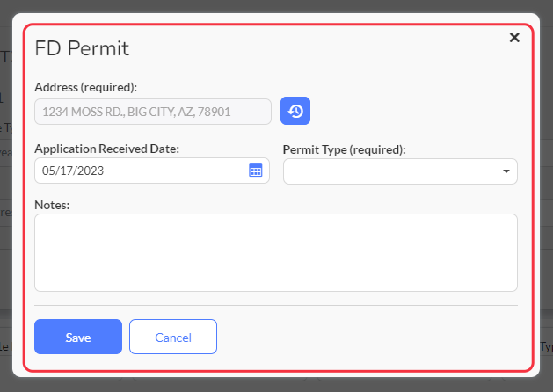Expand the Permit Type dropdown
Image resolution: width=553 pixels, height=392 pixels.
(x=400, y=171)
